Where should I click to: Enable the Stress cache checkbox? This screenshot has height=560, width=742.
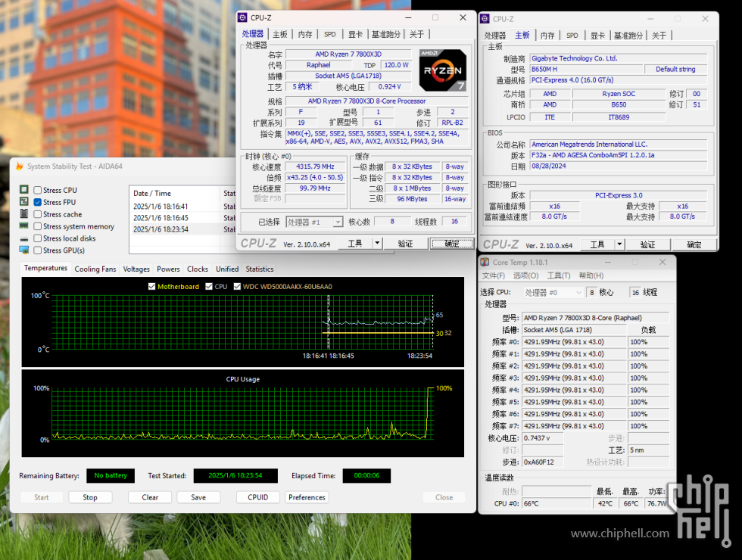coord(38,214)
